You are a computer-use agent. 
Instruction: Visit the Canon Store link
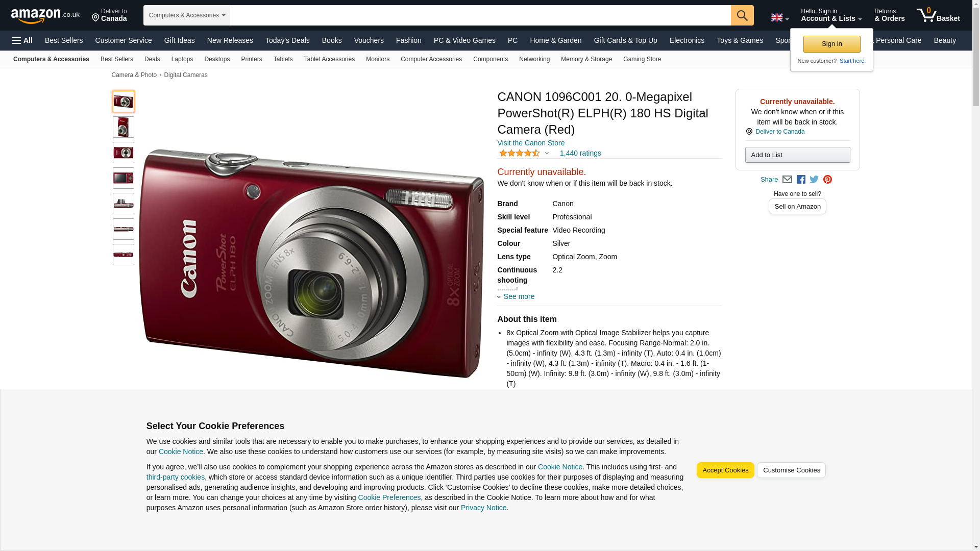click(x=531, y=143)
